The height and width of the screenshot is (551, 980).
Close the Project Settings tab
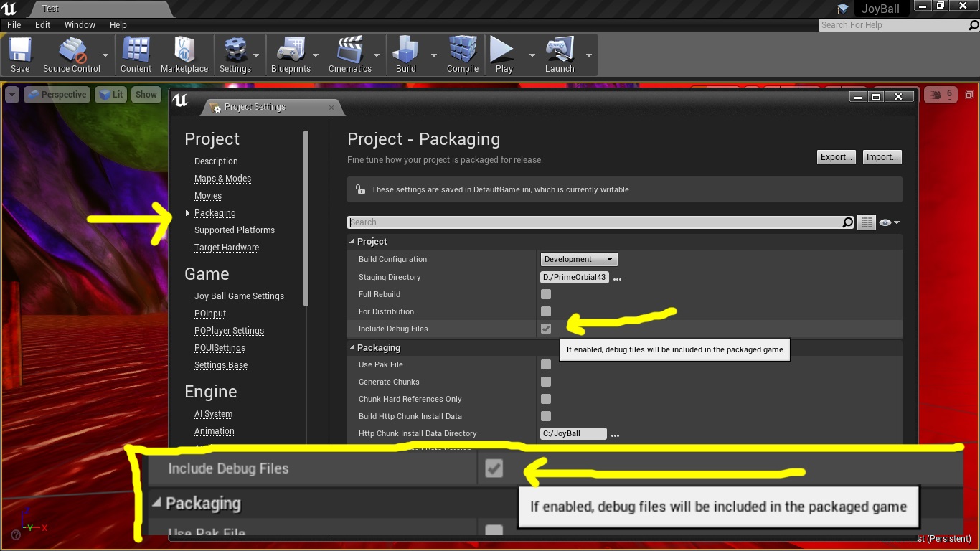[x=331, y=108]
